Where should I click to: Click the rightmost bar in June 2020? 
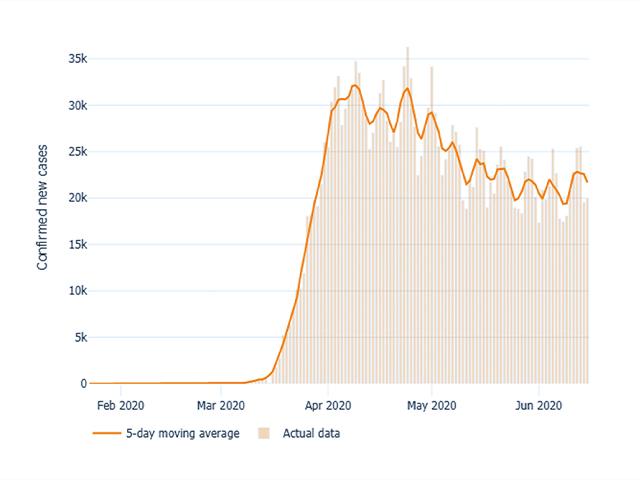[587, 290]
